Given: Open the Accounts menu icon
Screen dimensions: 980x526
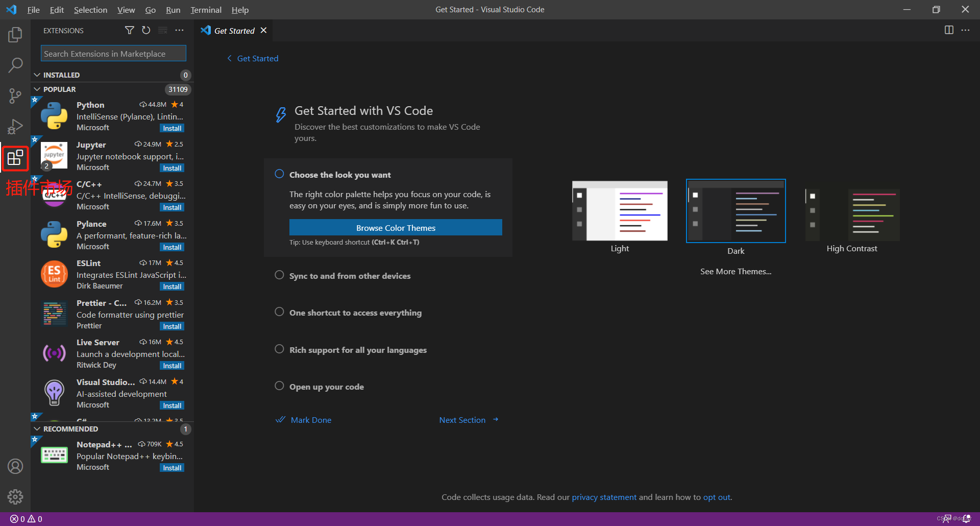Looking at the screenshot, I should click(x=15, y=466).
